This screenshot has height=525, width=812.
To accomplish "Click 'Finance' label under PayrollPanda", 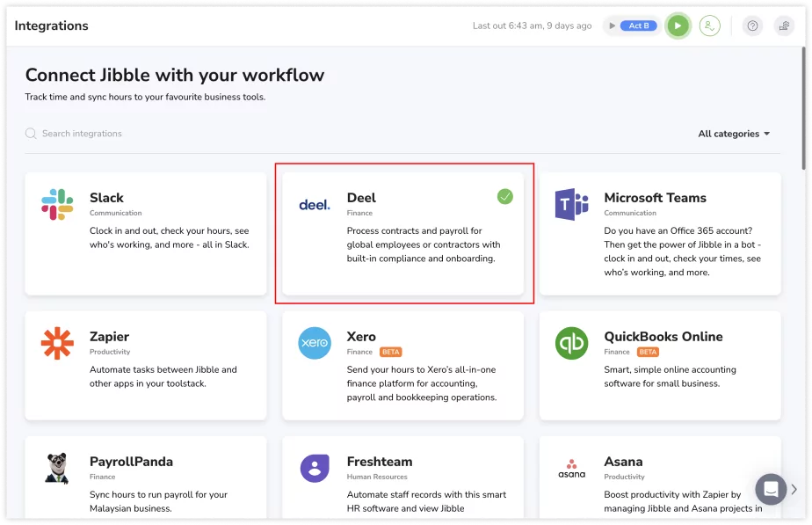I will point(103,477).
